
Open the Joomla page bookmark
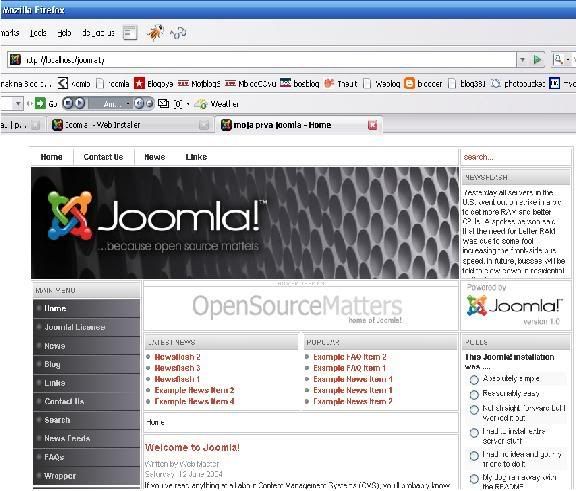click(x=112, y=84)
